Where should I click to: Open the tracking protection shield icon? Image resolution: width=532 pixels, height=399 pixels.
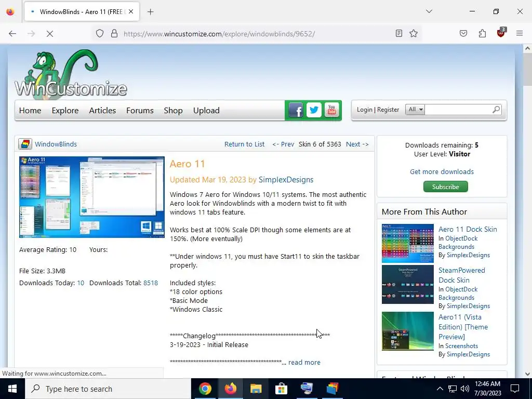pyautogui.click(x=99, y=34)
